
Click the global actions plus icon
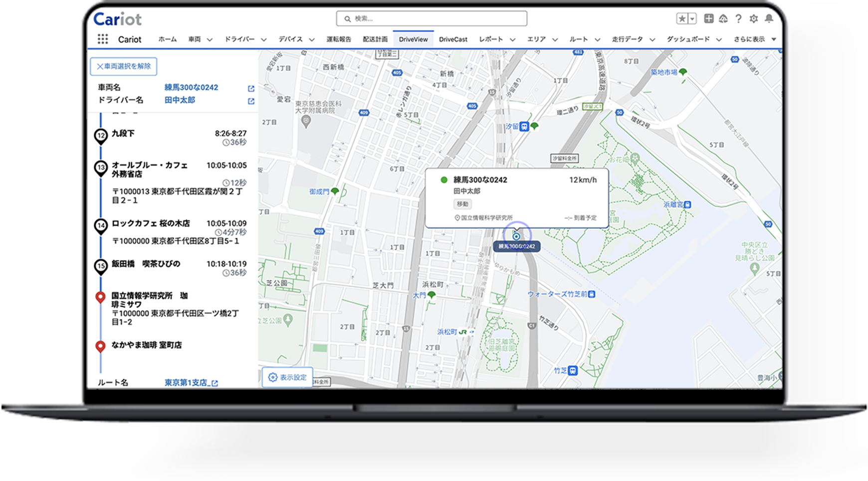(708, 18)
